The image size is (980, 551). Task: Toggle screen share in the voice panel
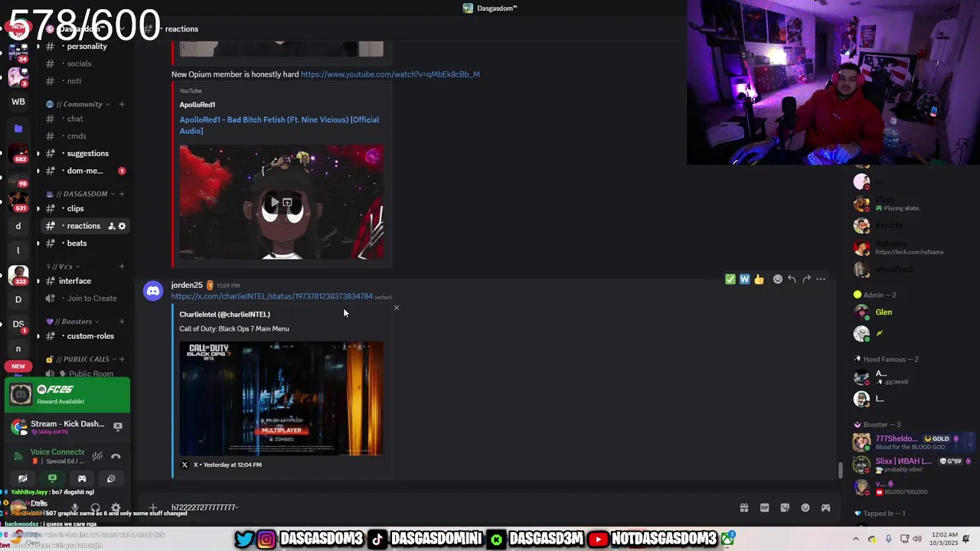coord(52,478)
